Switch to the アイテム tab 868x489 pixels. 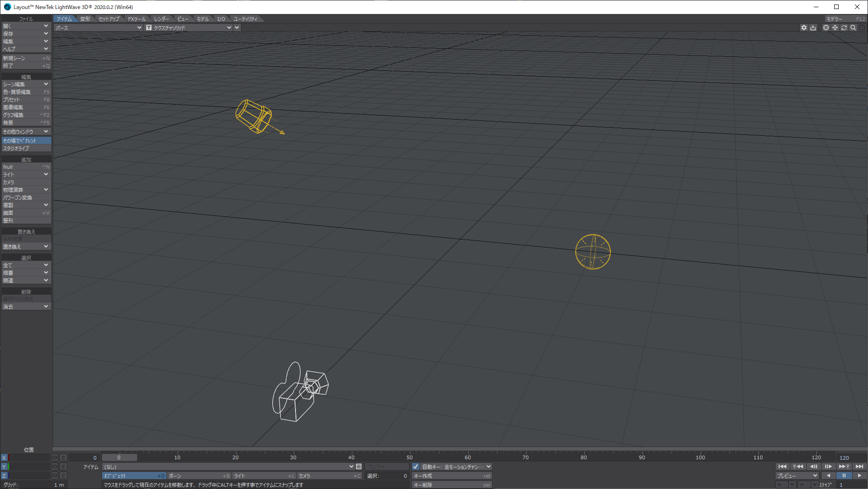[65, 19]
